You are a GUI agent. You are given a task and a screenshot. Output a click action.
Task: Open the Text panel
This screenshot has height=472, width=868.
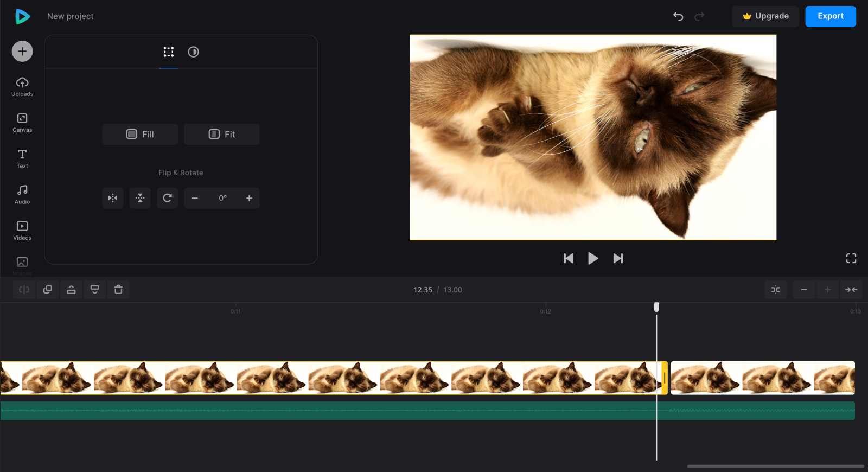(x=22, y=158)
